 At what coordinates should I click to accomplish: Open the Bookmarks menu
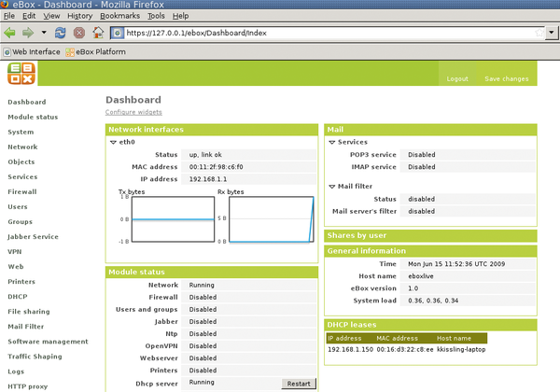pos(119,16)
